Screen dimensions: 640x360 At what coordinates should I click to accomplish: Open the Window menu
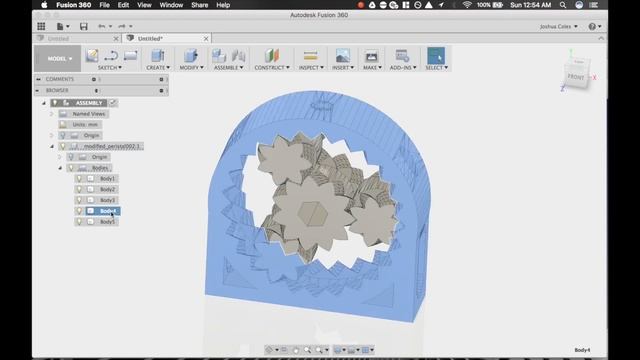(x=171, y=5)
